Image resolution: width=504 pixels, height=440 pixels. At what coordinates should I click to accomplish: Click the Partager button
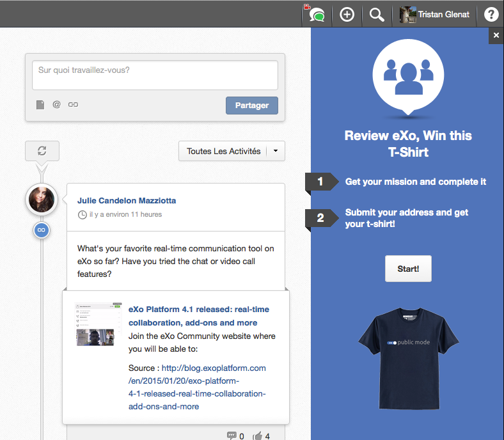click(251, 106)
